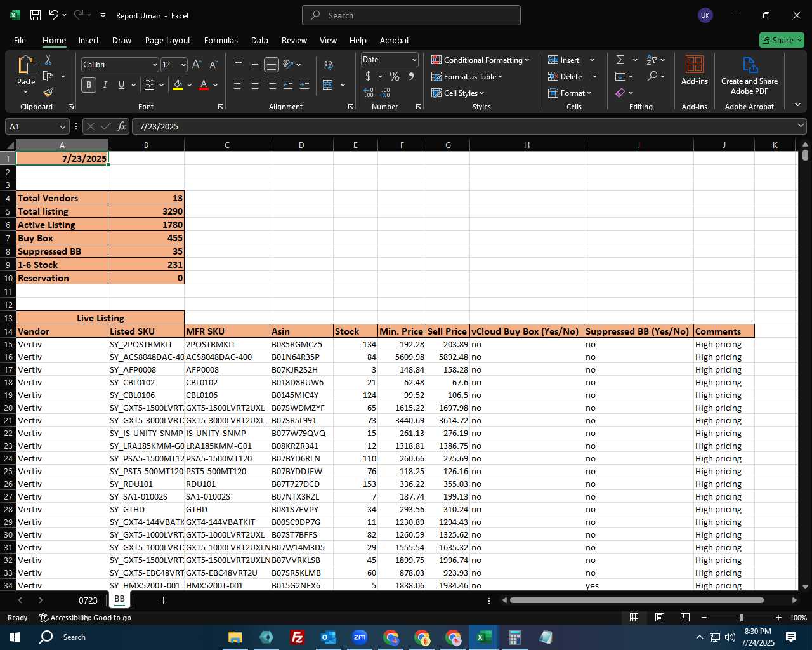Switch to the Review tab
This screenshot has width=812, height=650.
294,40
